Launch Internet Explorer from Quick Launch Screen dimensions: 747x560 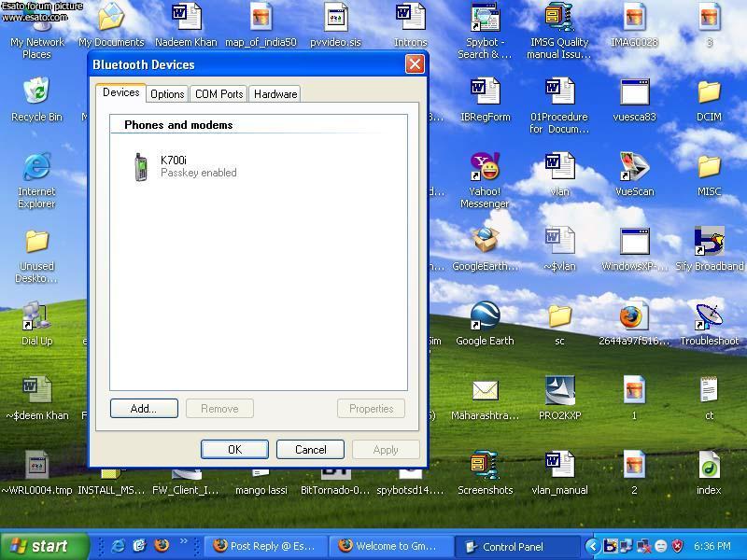pos(118,546)
